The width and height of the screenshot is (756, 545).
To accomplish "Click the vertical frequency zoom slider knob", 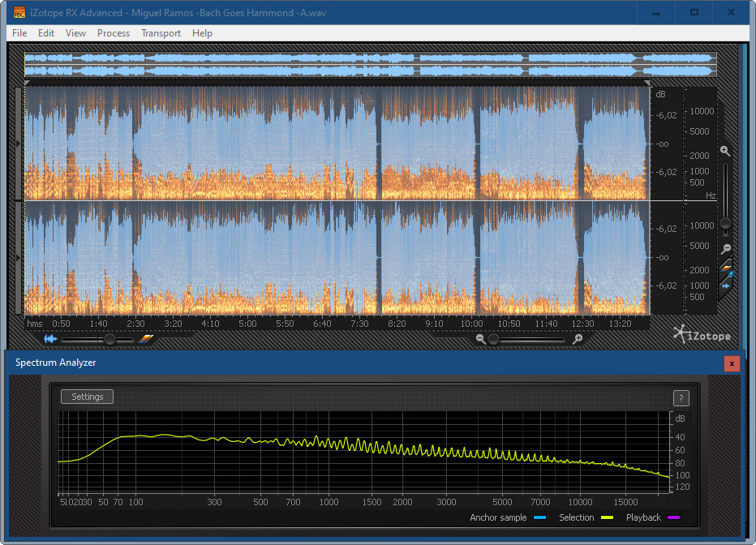I will click(x=726, y=224).
